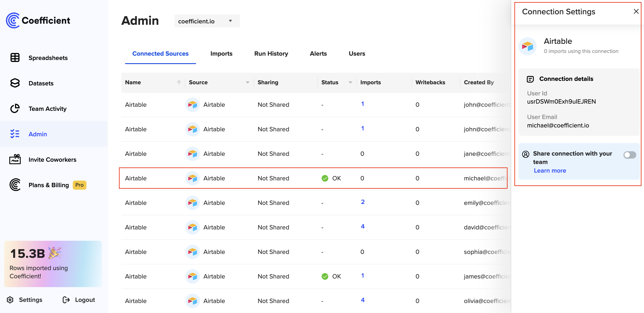
Task: Switch to the Users tab
Action: [x=357, y=53]
